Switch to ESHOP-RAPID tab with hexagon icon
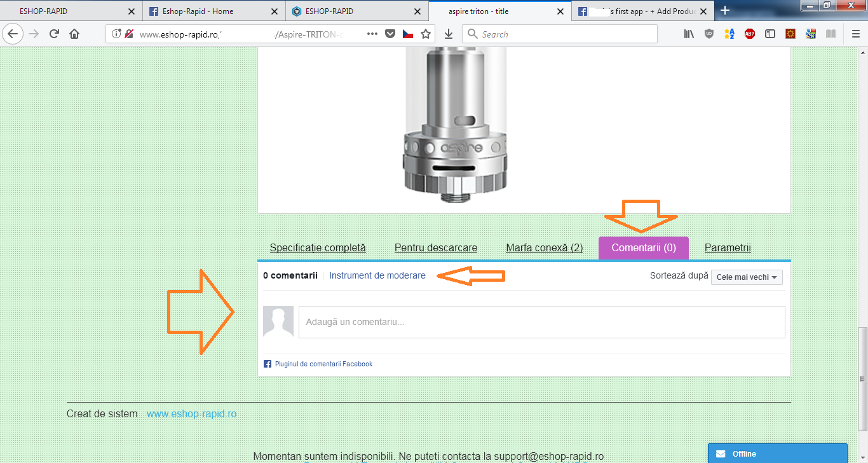The image size is (868, 463). click(x=357, y=11)
